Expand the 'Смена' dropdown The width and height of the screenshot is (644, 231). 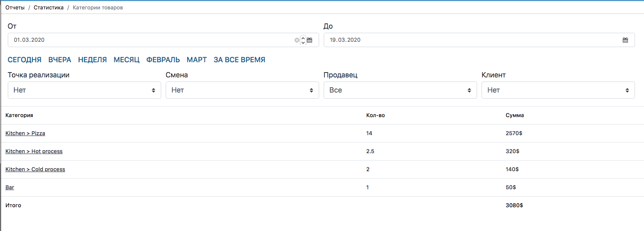pos(242,90)
